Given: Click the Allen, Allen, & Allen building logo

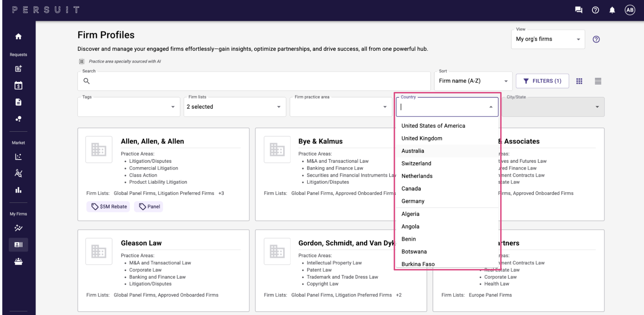Looking at the screenshot, I should coord(99,149).
